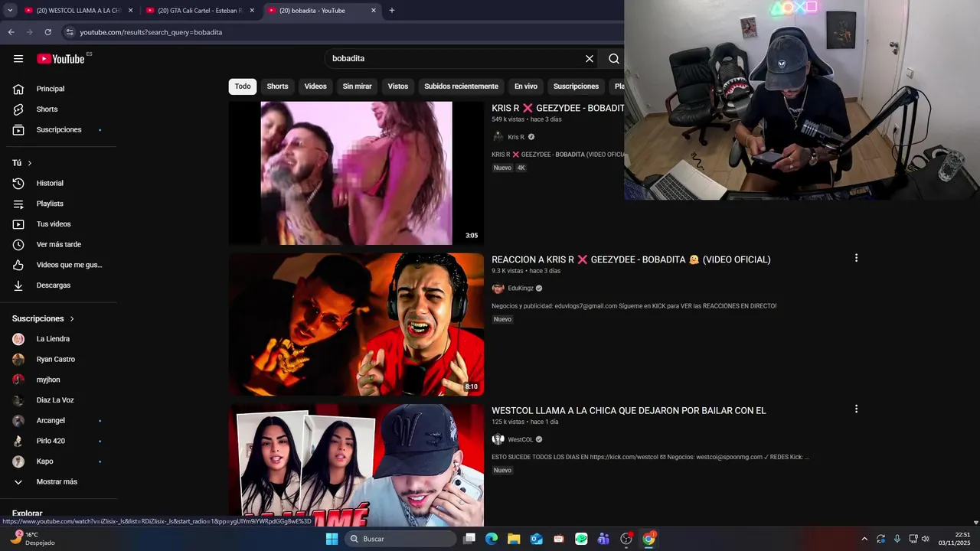View site information icon in address bar
980x551 pixels.
69,32
